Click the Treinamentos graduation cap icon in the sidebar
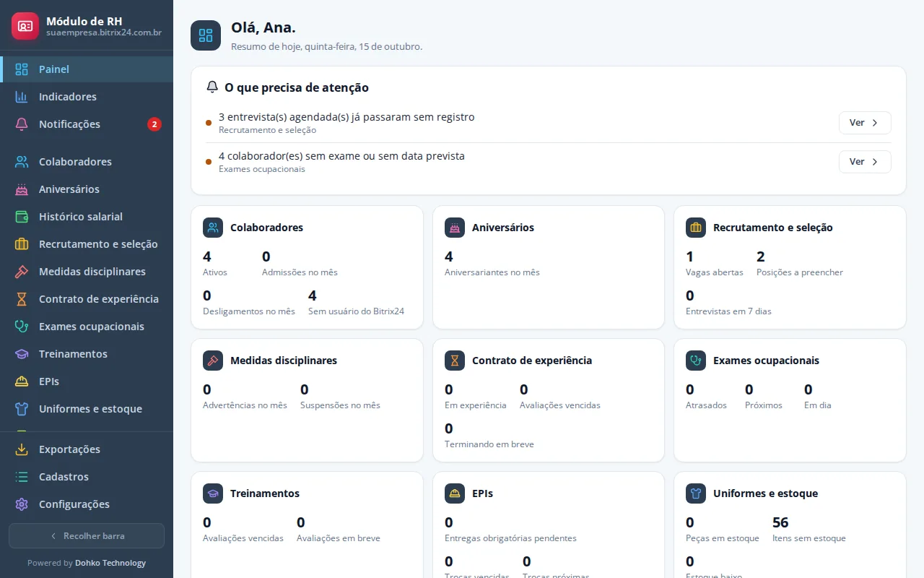 click(22, 354)
